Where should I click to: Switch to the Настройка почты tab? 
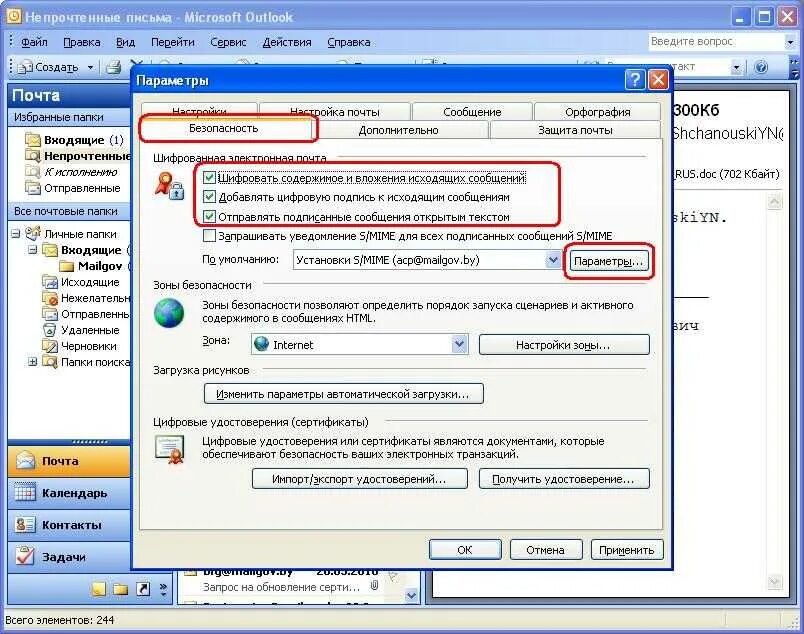(335, 112)
